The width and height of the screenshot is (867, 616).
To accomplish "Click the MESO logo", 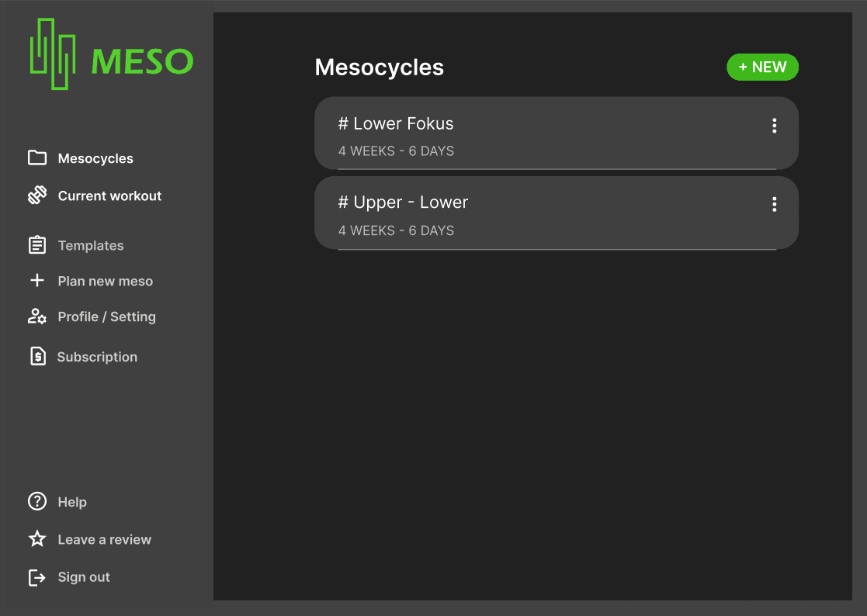I will point(111,56).
